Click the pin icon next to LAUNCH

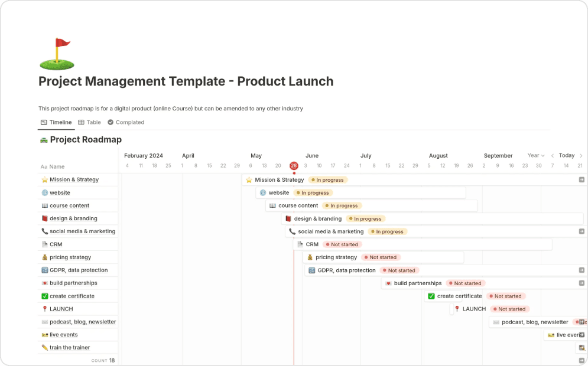pos(44,309)
